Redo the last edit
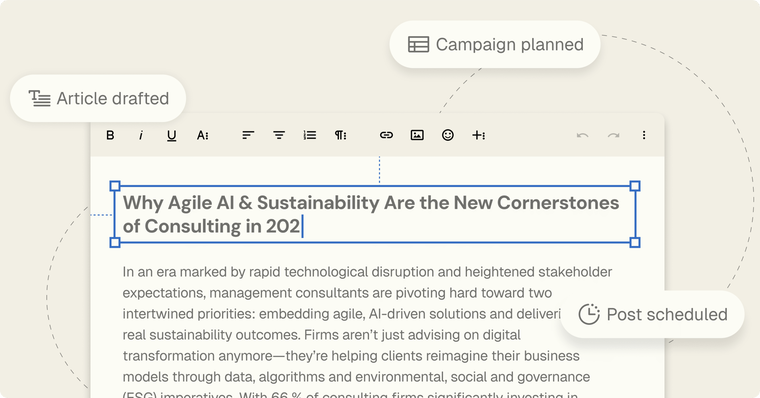760x398 pixels. pyautogui.click(x=614, y=135)
